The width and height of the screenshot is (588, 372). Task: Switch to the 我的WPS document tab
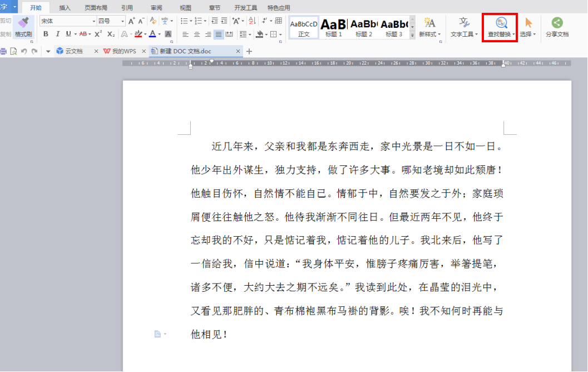[x=117, y=50]
